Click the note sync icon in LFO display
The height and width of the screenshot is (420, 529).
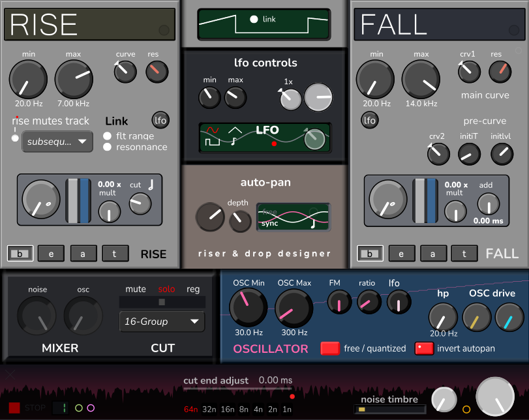[x=234, y=141]
